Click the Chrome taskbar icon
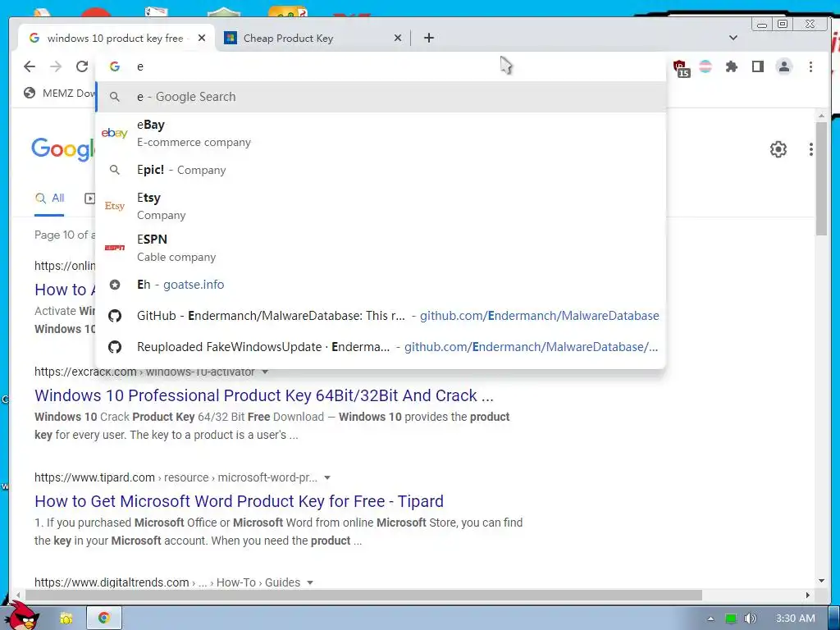This screenshot has height=630, width=840. [x=103, y=619]
